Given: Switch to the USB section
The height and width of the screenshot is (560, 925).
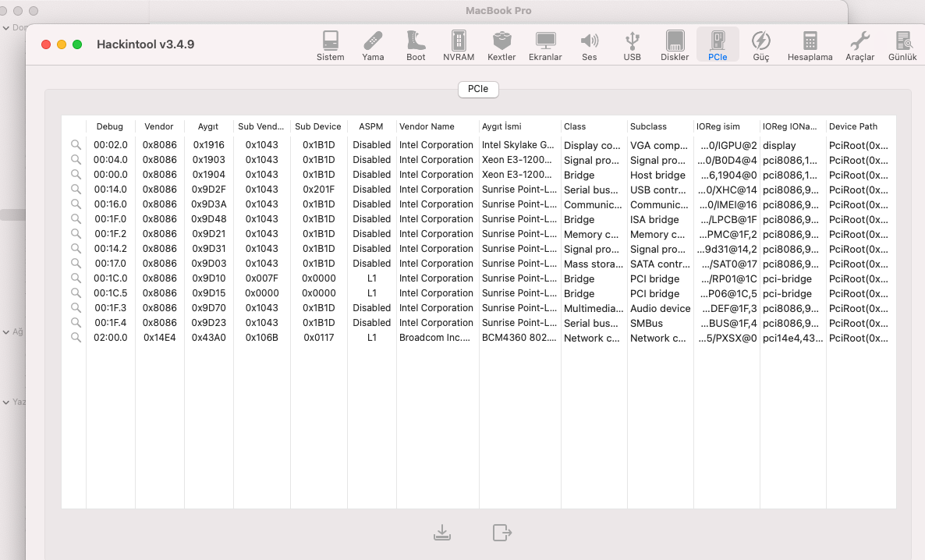Looking at the screenshot, I should pyautogui.click(x=632, y=45).
